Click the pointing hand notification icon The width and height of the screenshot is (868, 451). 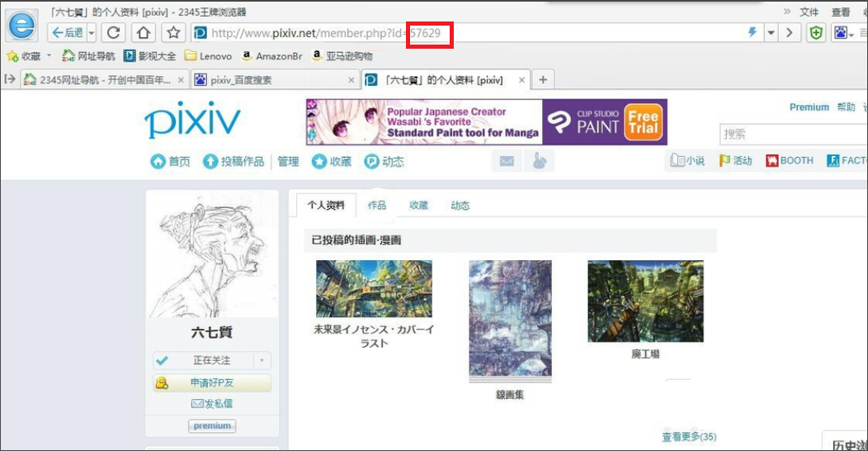[x=540, y=161]
